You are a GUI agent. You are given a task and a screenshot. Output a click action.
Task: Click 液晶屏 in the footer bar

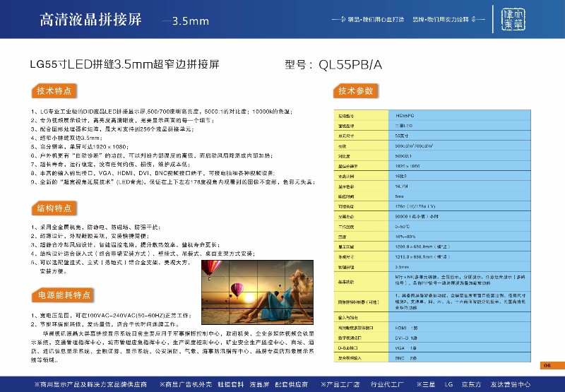click(240, 384)
